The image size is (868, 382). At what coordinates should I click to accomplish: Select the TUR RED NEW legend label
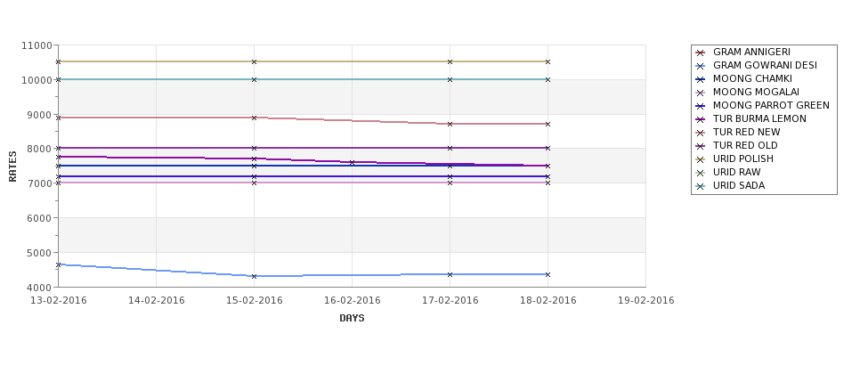tap(746, 132)
